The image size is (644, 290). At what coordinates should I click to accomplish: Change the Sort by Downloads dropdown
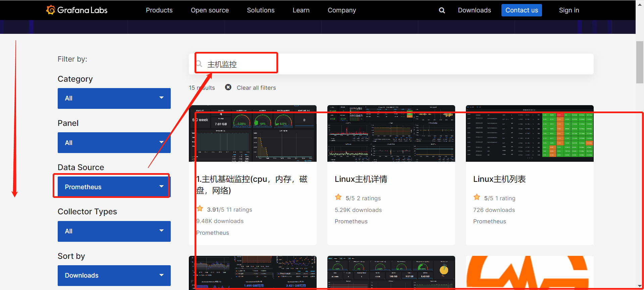pos(114,276)
